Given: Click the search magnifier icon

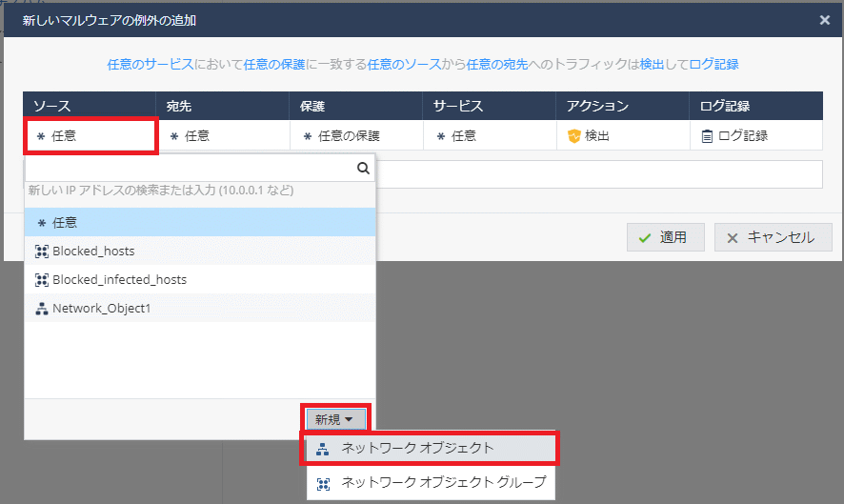Looking at the screenshot, I should (362, 169).
